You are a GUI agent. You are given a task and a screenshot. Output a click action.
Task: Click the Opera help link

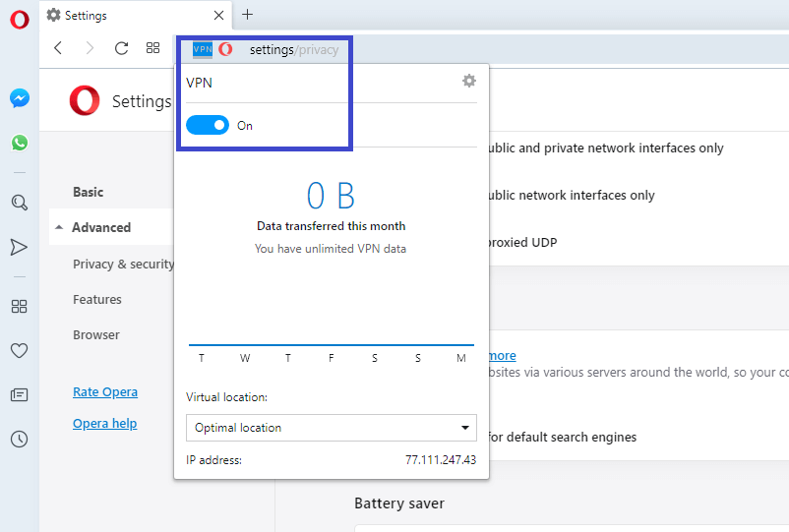(x=104, y=424)
